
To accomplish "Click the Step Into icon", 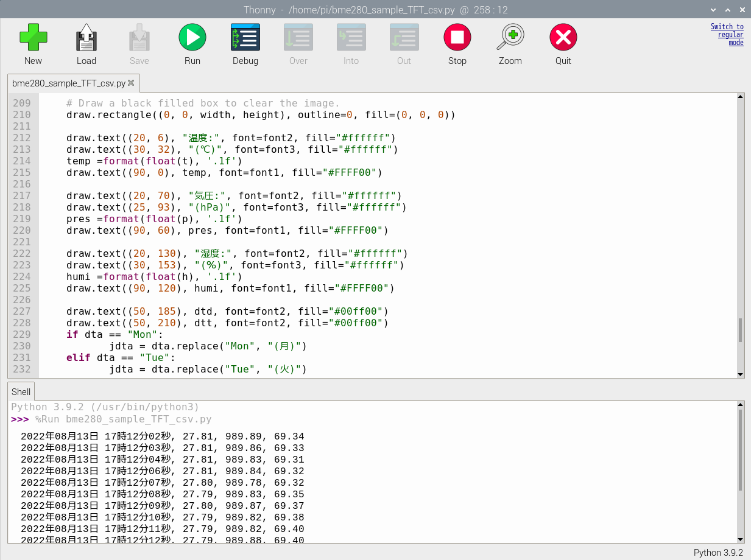I will [351, 38].
